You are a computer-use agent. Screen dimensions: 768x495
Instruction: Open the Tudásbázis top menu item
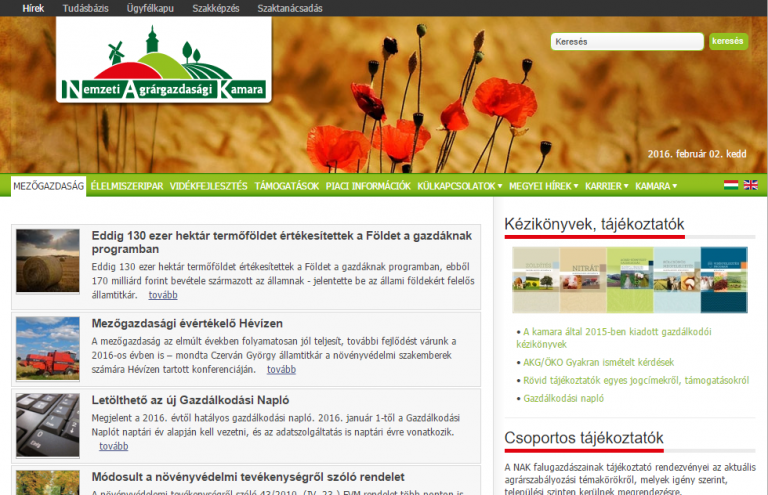pyautogui.click(x=86, y=8)
